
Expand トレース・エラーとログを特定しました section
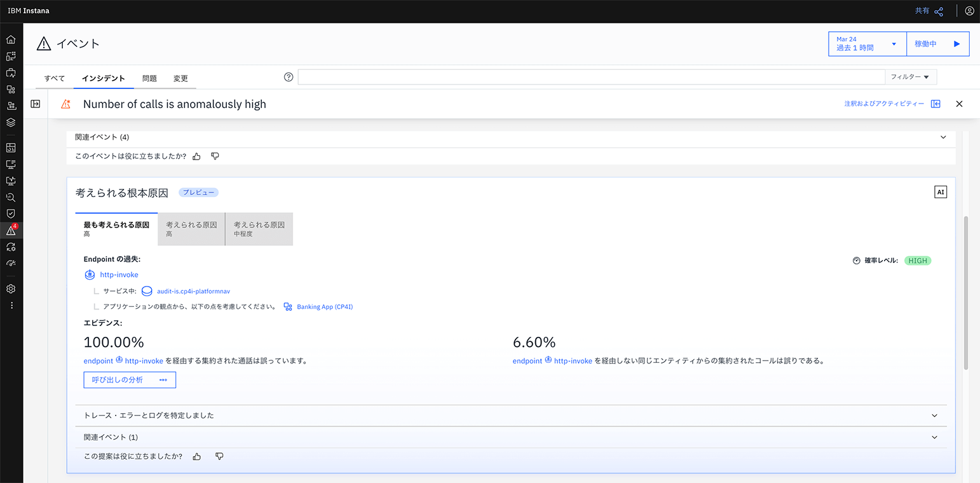click(x=511, y=416)
